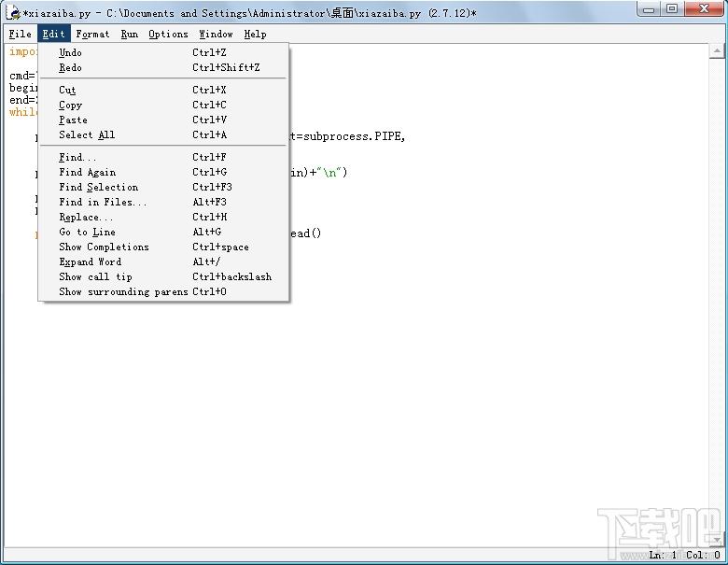The height and width of the screenshot is (565, 728).
Task: Click the scrollbar down arrow button
Action: [717, 540]
